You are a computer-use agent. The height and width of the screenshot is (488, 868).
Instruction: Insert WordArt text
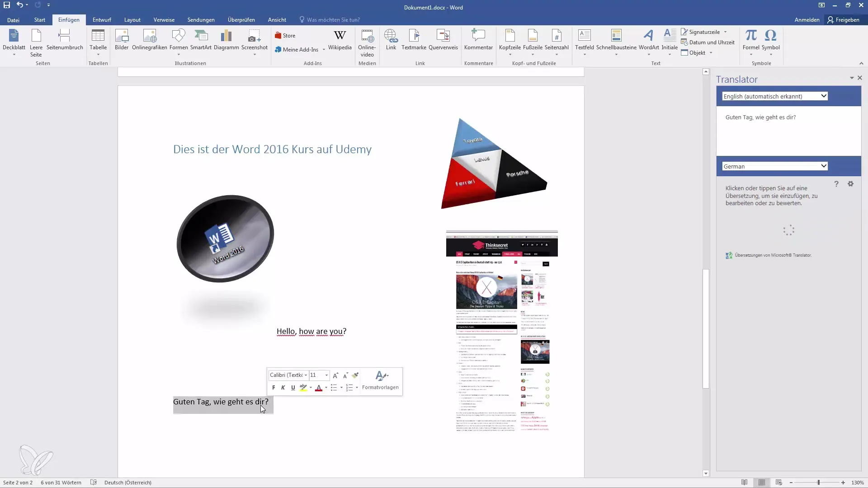tap(649, 42)
